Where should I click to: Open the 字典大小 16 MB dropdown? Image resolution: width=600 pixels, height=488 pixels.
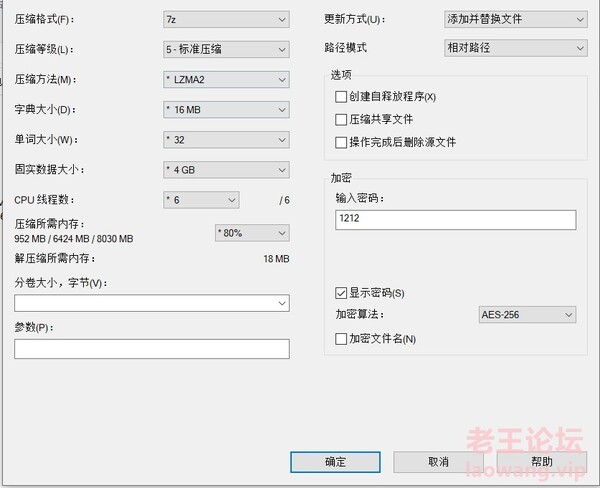point(226,110)
